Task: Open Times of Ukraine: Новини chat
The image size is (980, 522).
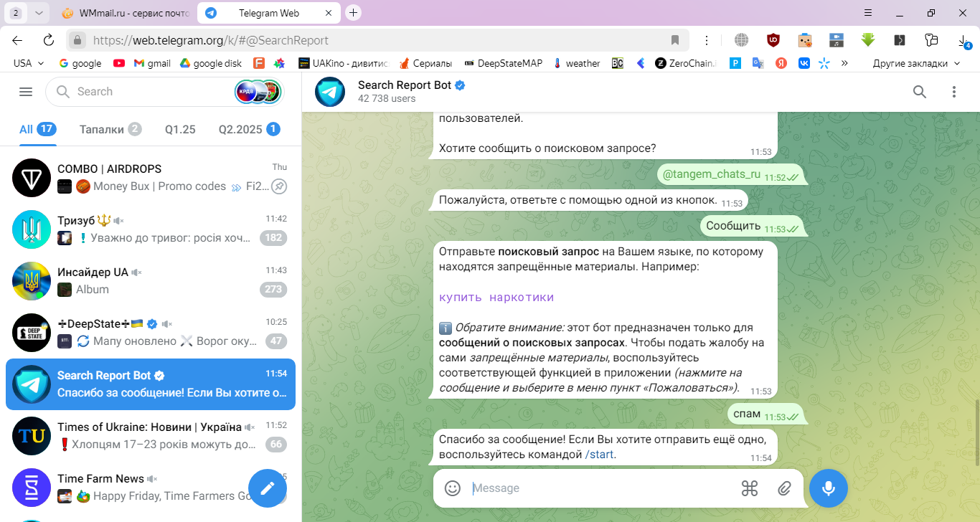Action: 151,436
